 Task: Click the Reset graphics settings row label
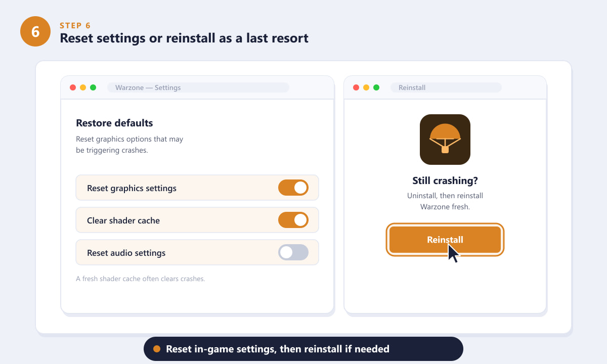click(x=132, y=188)
